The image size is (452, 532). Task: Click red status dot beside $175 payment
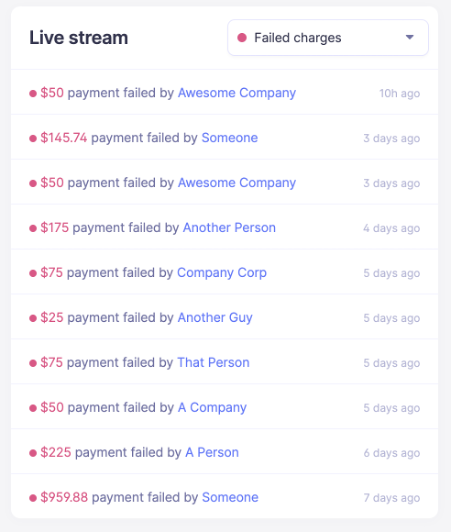[x=33, y=228]
